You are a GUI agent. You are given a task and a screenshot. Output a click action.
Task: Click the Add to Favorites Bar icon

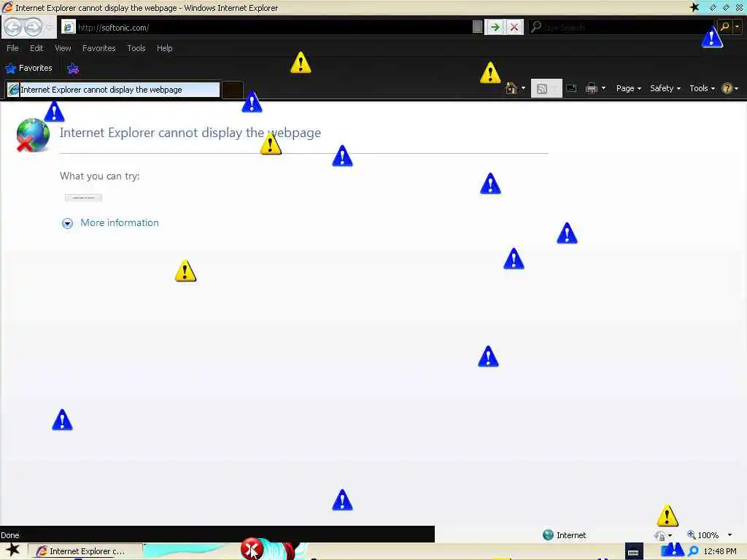click(72, 69)
